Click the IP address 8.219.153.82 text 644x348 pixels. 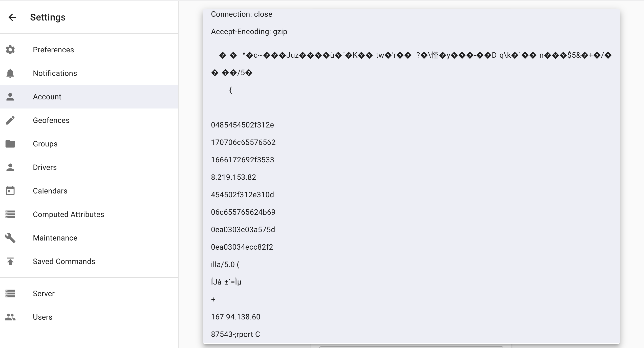233,177
